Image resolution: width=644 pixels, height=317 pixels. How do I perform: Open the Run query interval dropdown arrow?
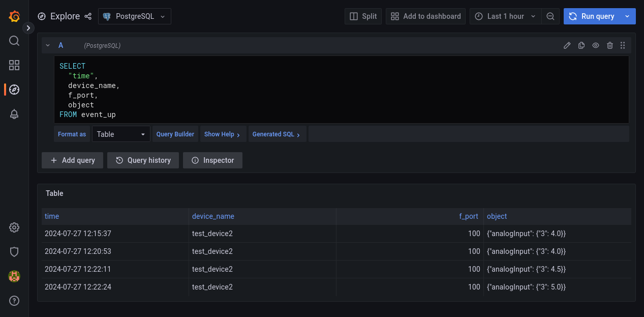click(x=627, y=16)
